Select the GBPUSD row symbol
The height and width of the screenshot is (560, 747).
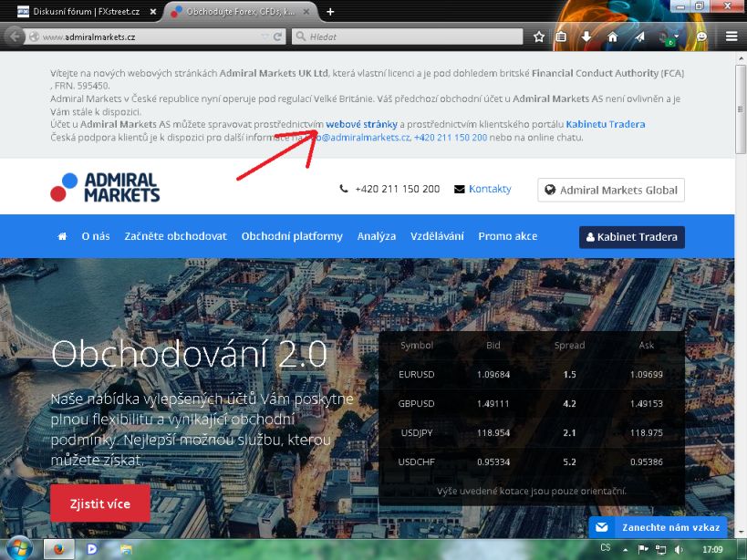point(417,404)
